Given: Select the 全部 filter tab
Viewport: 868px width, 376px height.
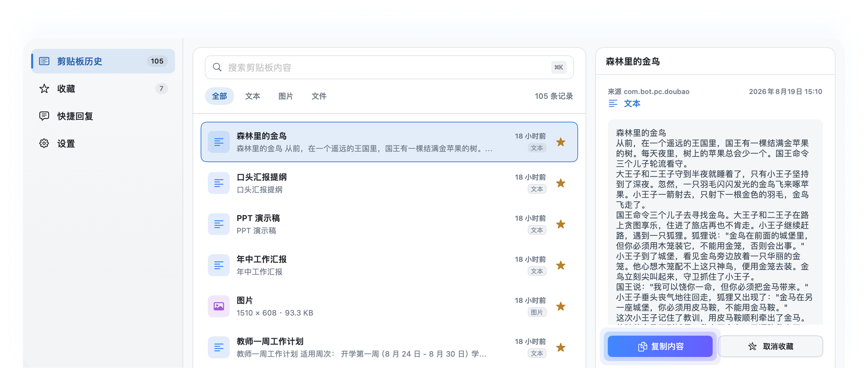Looking at the screenshot, I should (x=219, y=96).
